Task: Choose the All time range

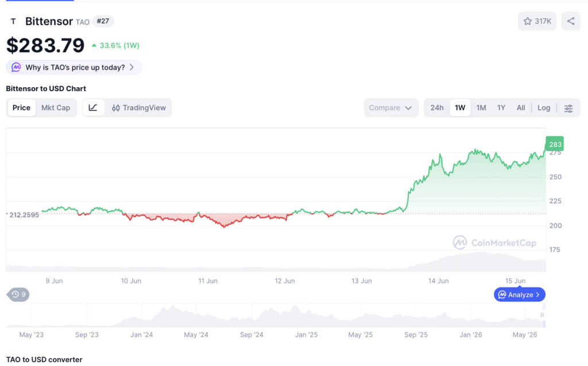Action: point(521,108)
